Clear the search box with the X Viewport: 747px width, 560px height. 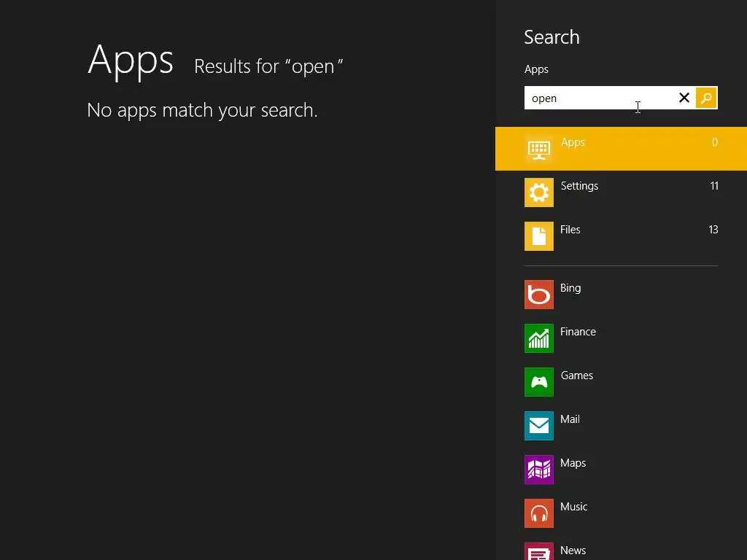(x=684, y=98)
